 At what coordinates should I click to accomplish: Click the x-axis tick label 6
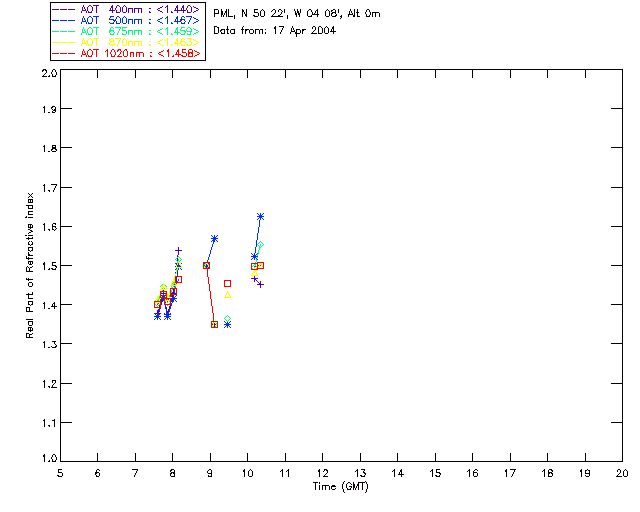(x=98, y=473)
